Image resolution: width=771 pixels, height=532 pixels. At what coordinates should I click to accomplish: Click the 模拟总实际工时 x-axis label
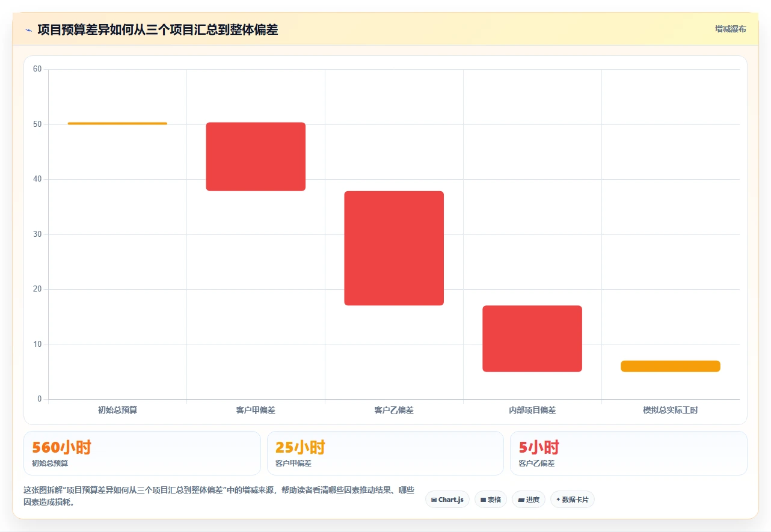point(671,410)
